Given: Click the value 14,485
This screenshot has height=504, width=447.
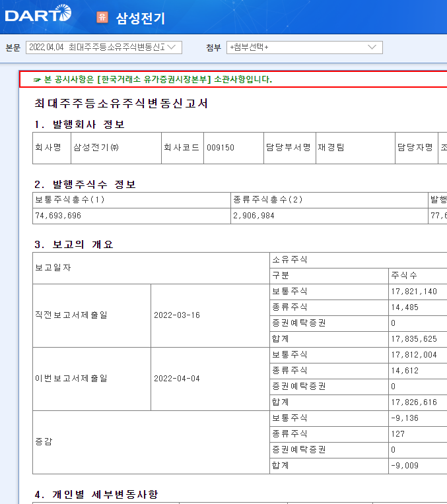Looking at the screenshot, I should point(405,307).
